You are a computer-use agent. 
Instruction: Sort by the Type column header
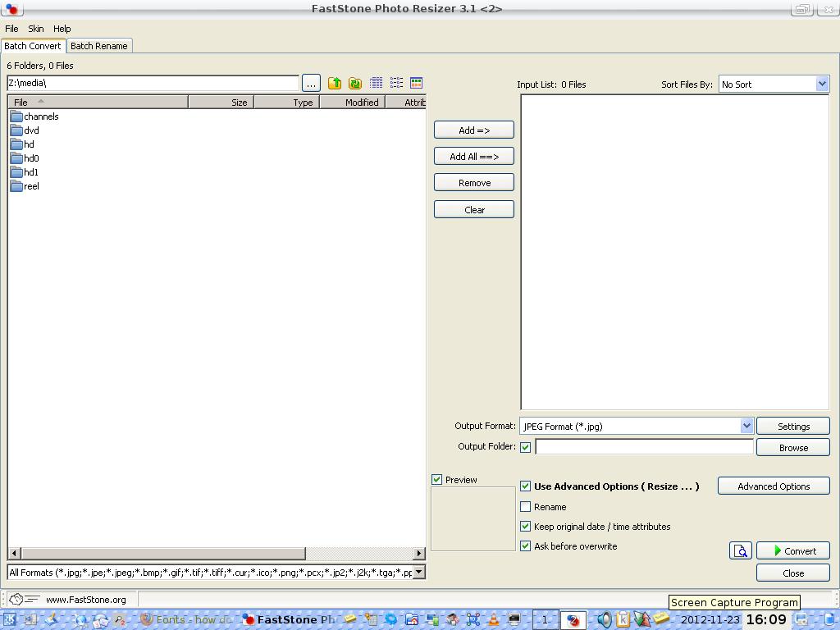pos(287,103)
